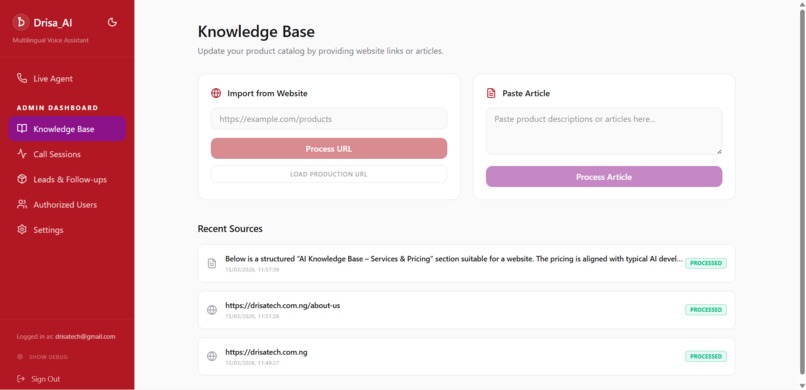Open https://drisatech.com.ng/about-us source
The image size is (806, 390).
(466, 310)
